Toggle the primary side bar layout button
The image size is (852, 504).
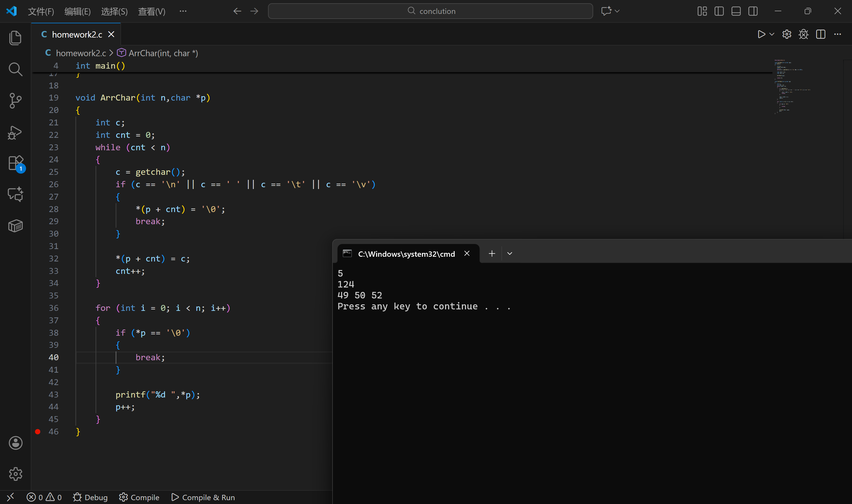tap(719, 11)
